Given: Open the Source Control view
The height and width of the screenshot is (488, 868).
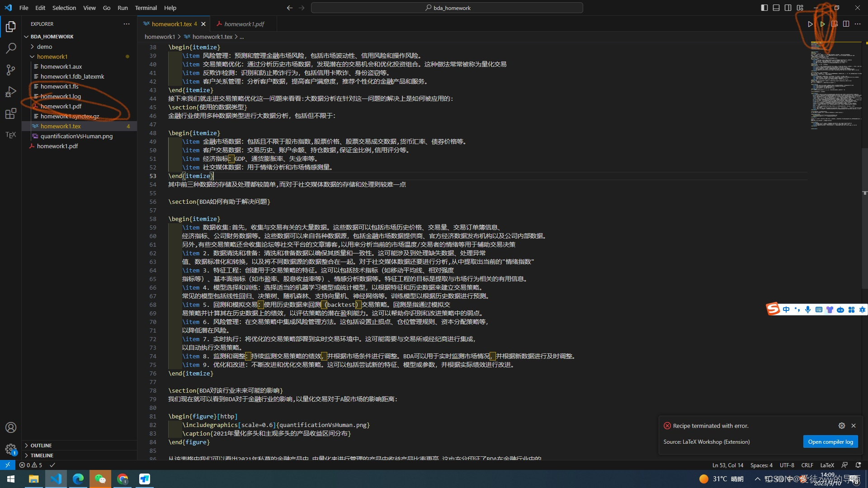Looking at the screenshot, I should (11, 70).
